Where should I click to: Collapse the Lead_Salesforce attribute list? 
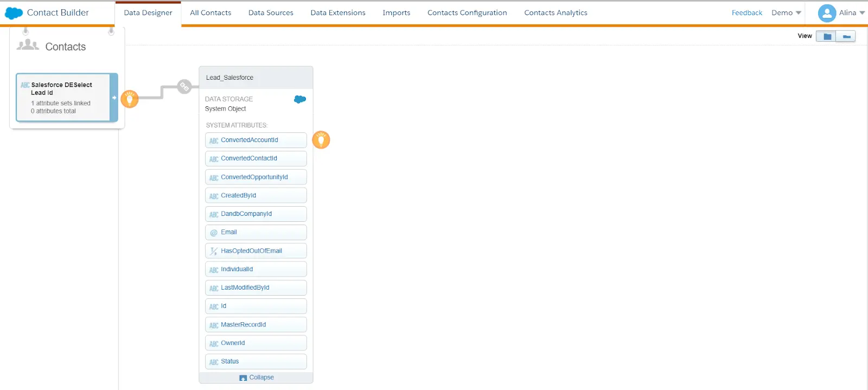(x=257, y=378)
